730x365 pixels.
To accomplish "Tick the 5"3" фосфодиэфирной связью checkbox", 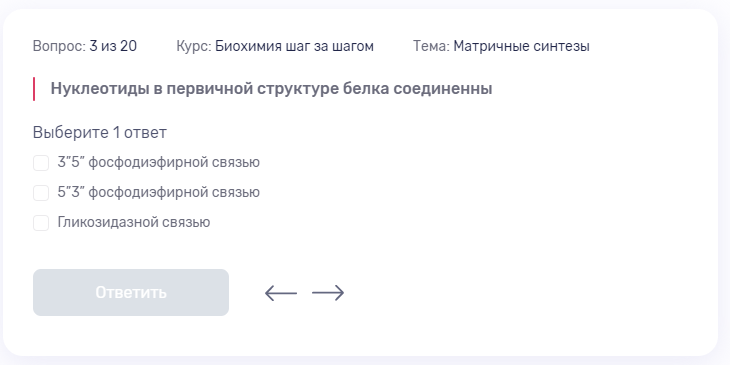I will 41,193.
